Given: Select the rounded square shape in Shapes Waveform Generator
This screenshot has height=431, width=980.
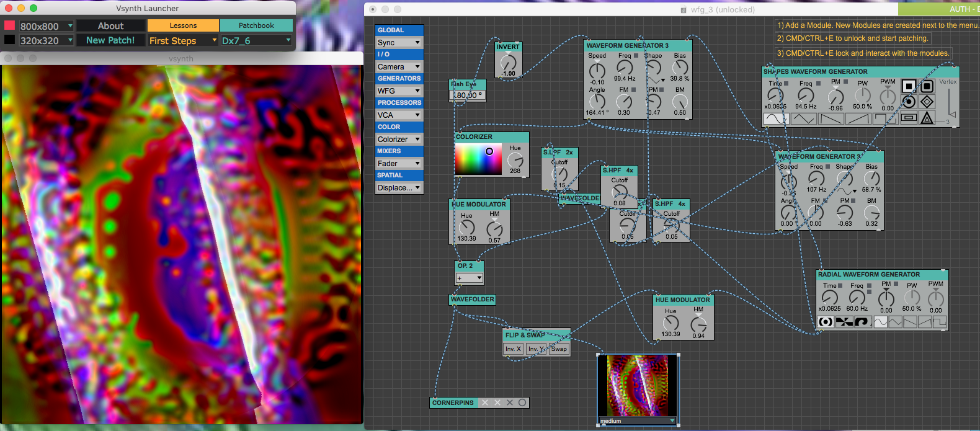Looking at the screenshot, I should tap(927, 86).
